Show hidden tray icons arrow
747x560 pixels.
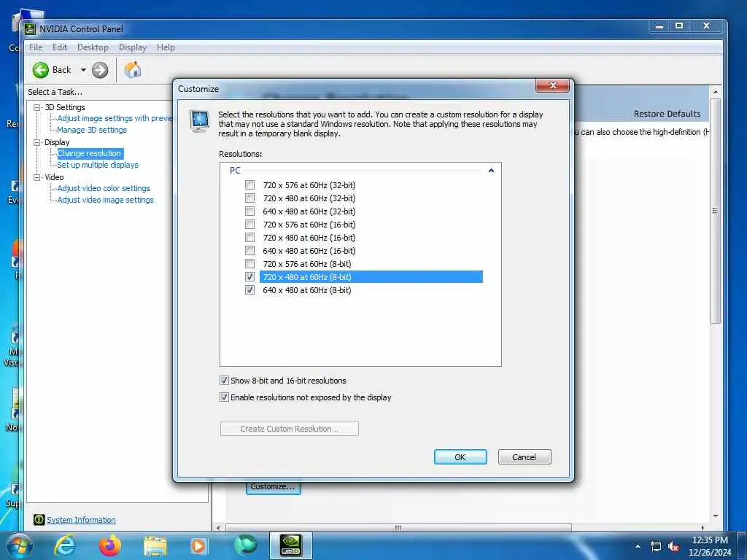638,547
